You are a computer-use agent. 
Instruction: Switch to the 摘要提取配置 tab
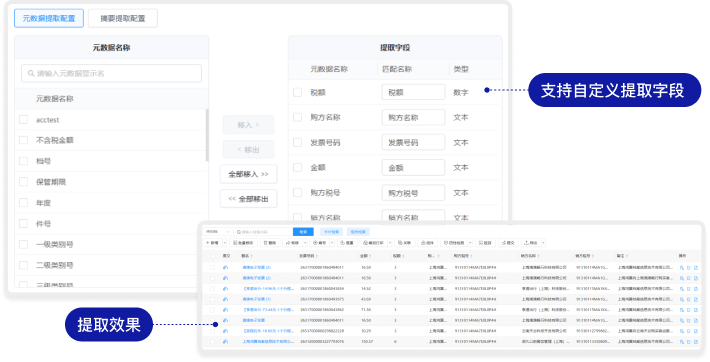123,19
